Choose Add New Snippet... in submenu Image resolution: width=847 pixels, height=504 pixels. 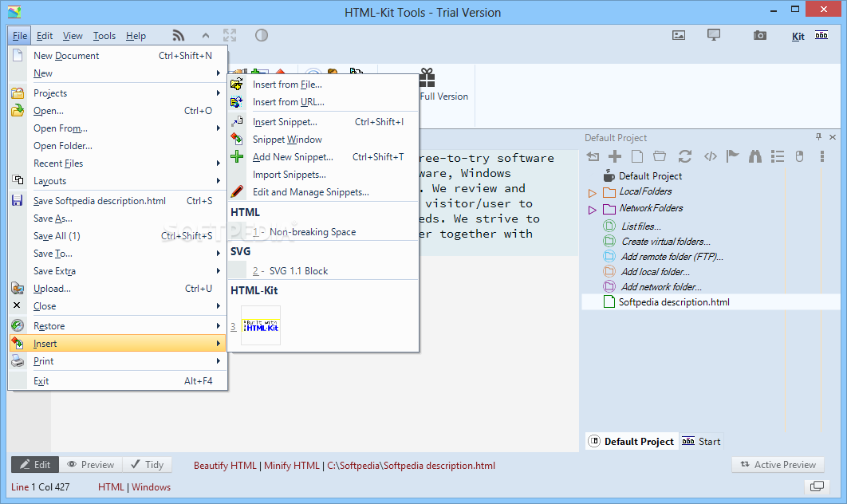click(323, 156)
